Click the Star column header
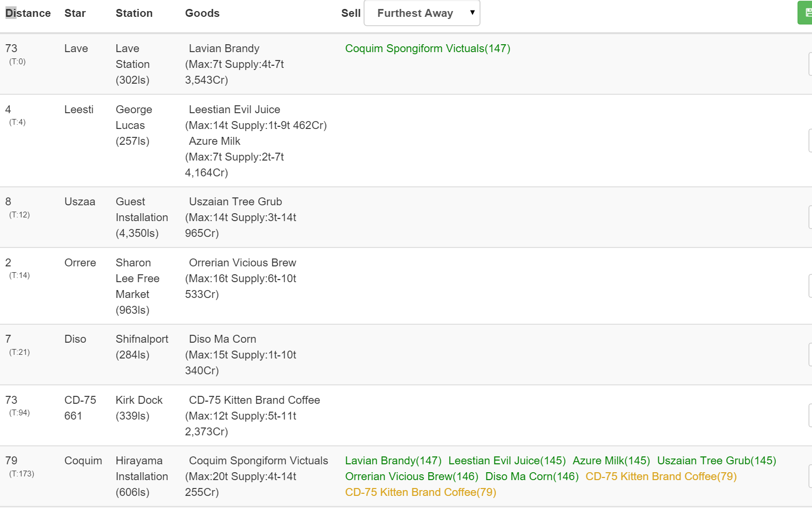Screen dimensions: 812x508 tap(75, 13)
